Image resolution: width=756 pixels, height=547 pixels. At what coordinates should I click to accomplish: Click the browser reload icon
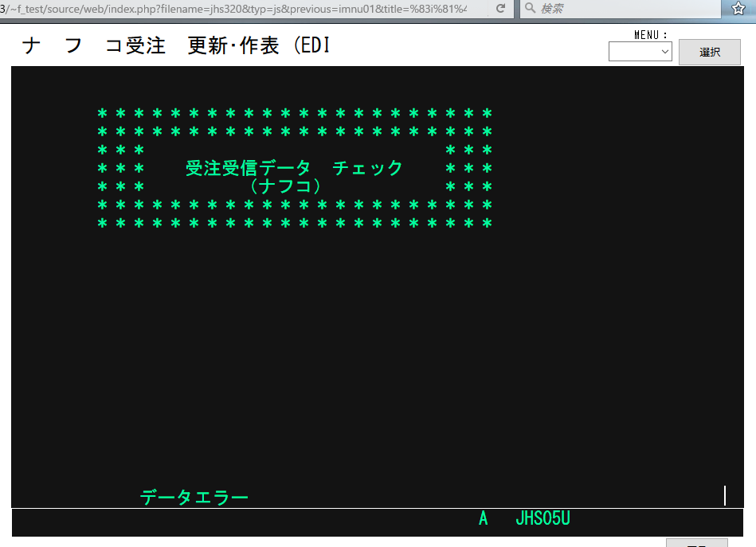[x=500, y=8]
